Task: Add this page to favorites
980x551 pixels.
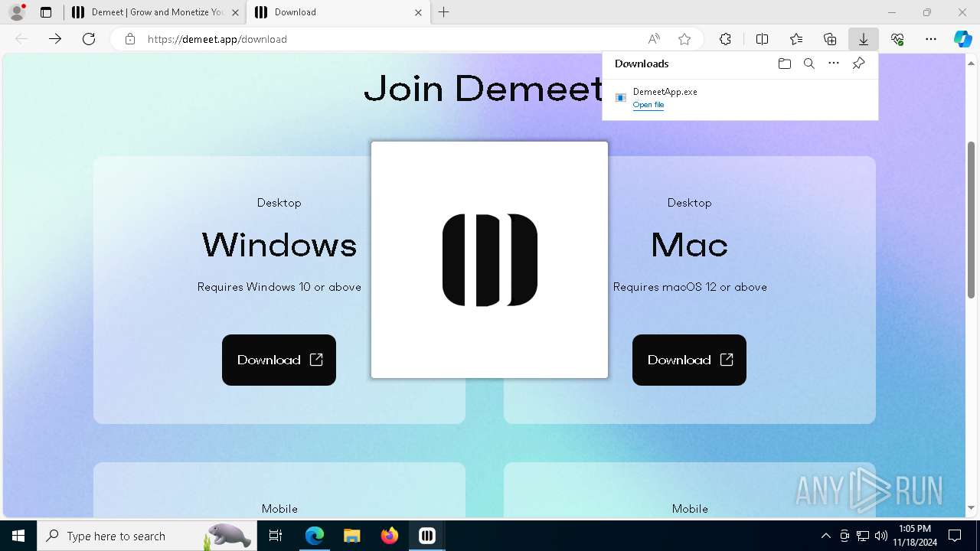Action: 684,39
